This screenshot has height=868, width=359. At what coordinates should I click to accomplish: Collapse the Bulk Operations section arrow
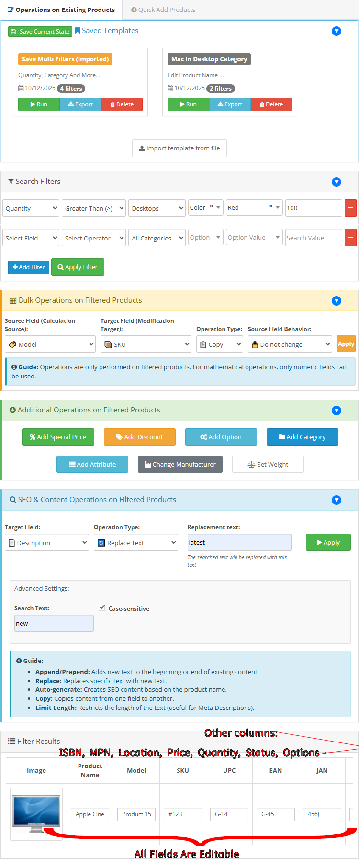tap(337, 301)
